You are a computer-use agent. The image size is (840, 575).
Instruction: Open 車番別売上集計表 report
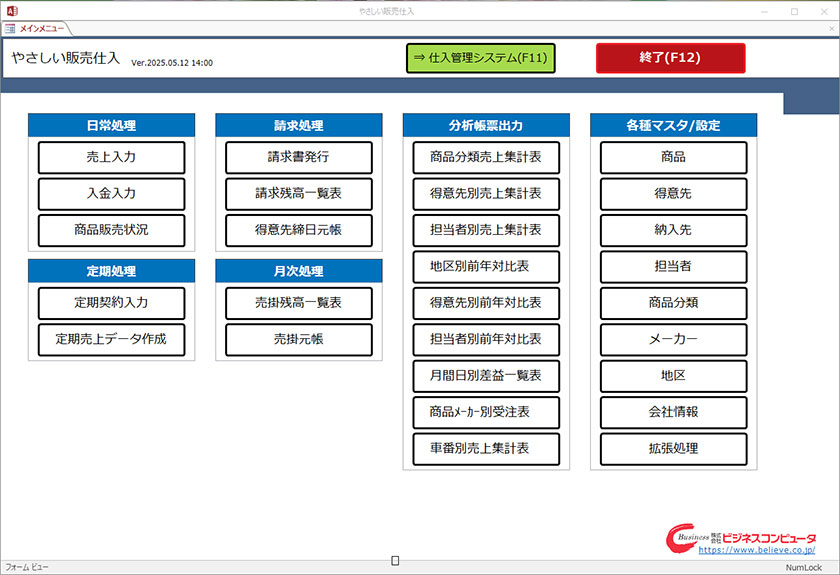point(486,449)
